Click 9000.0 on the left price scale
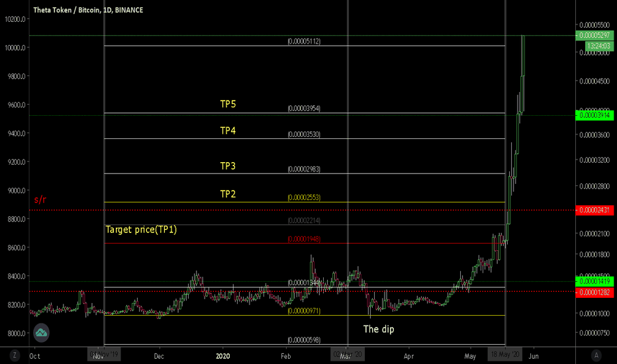Screen dimensions: 617x364 click(x=17, y=191)
